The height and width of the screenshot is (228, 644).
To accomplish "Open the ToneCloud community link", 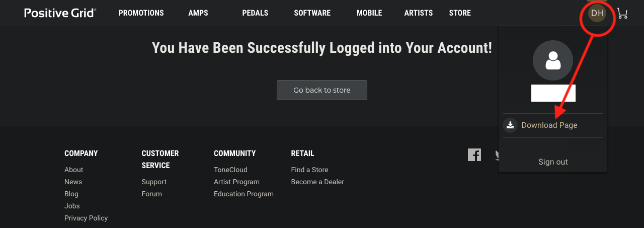I will pos(230,170).
